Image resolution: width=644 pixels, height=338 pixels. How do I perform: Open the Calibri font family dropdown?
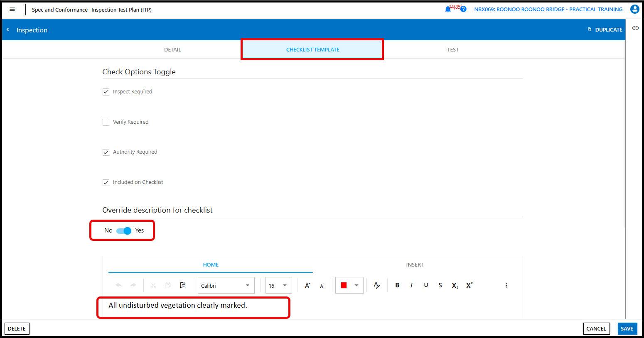coord(226,286)
